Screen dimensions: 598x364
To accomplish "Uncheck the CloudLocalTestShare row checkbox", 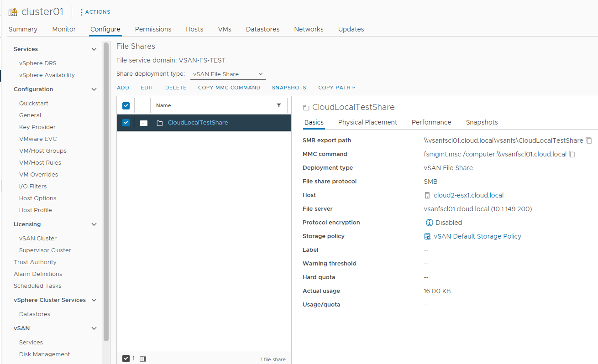I will click(126, 122).
